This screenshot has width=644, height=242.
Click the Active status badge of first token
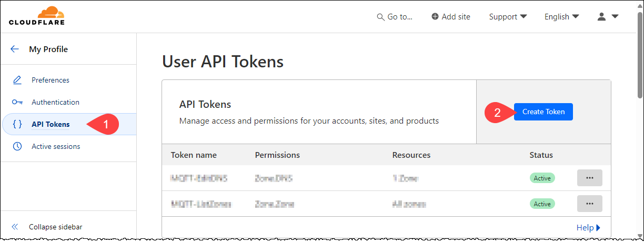542,178
